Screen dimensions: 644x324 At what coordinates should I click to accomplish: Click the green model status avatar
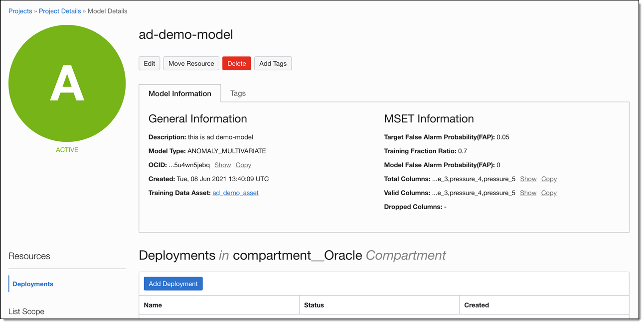(x=67, y=84)
